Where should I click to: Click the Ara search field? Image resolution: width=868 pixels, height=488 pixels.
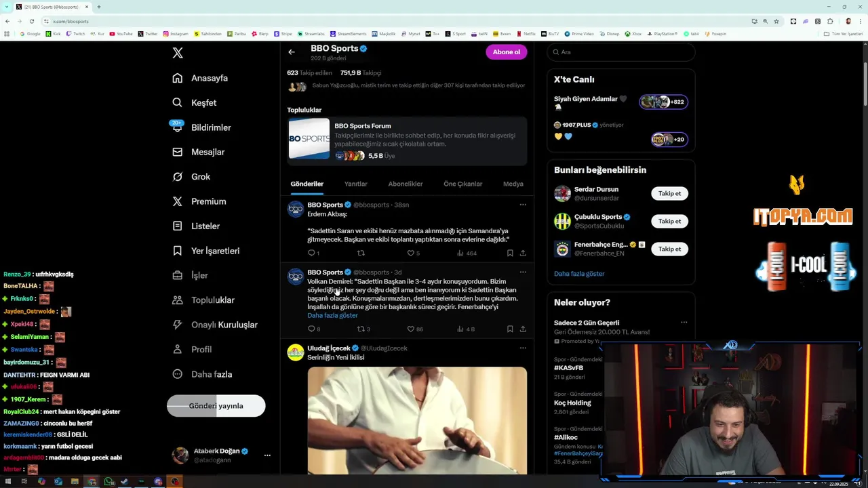pyautogui.click(x=621, y=52)
